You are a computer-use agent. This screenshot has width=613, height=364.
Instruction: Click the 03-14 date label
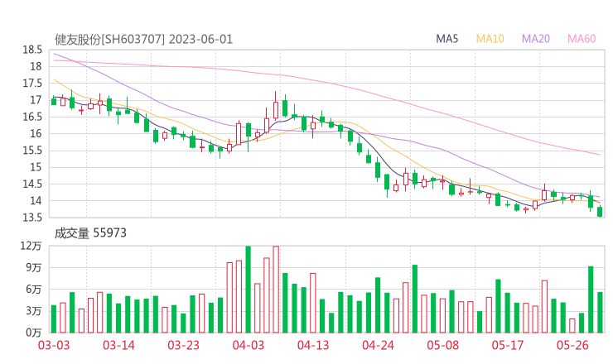(118, 345)
